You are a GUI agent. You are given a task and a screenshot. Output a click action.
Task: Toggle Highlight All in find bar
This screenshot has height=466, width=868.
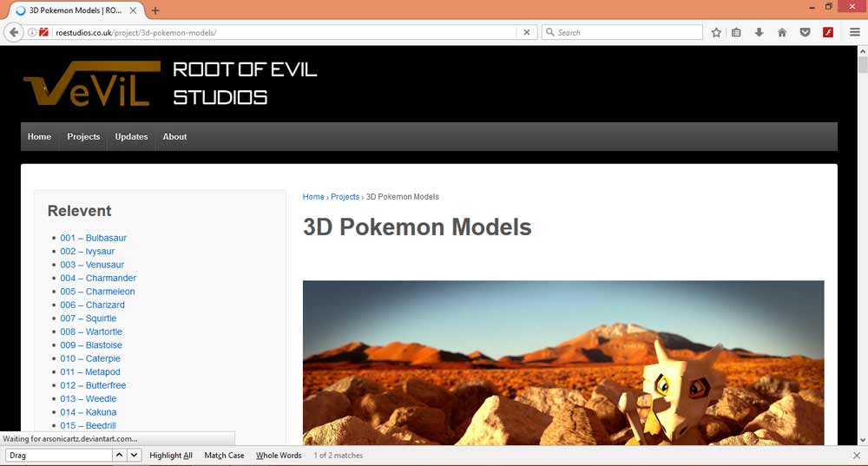[171, 456]
